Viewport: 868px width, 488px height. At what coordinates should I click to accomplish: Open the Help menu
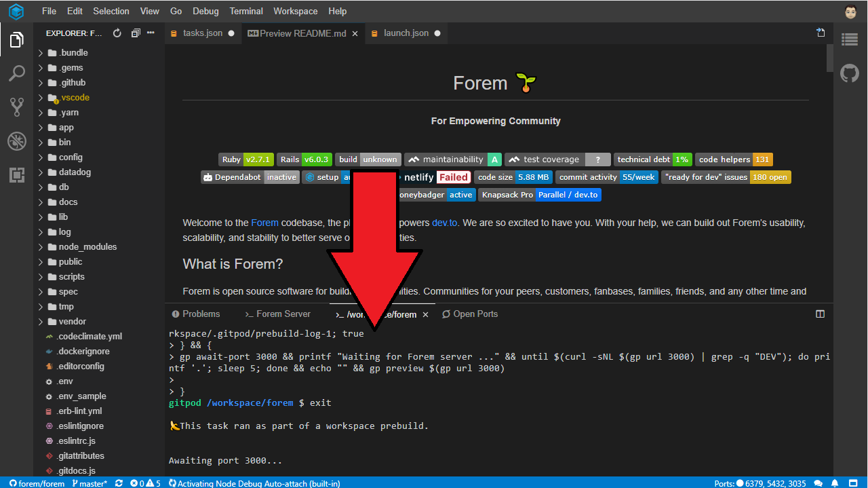tap(337, 12)
